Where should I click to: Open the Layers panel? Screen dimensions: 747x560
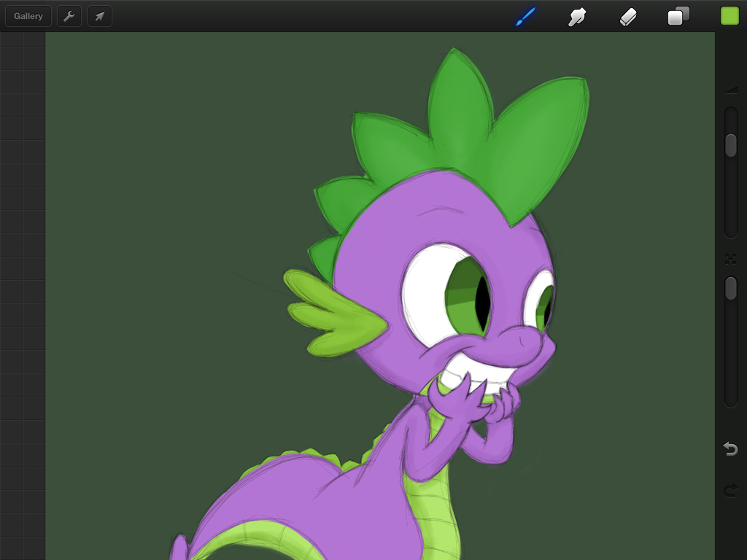[x=678, y=16]
